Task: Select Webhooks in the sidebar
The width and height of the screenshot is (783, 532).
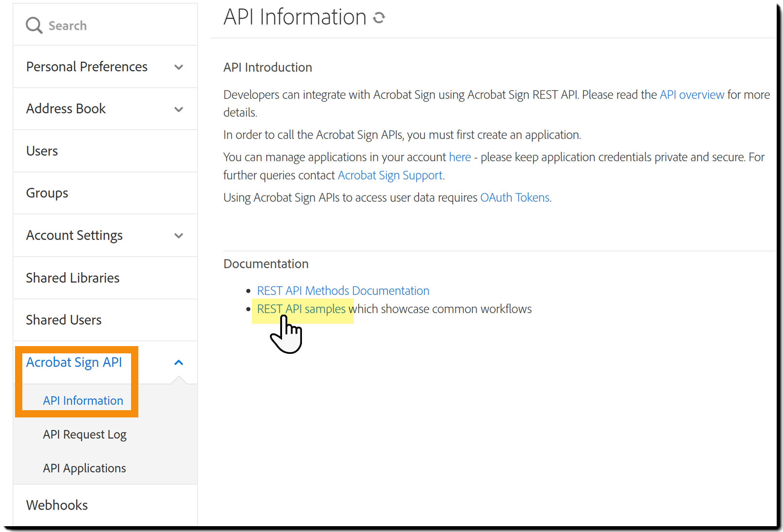Action: pyautogui.click(x=57, y=505)
